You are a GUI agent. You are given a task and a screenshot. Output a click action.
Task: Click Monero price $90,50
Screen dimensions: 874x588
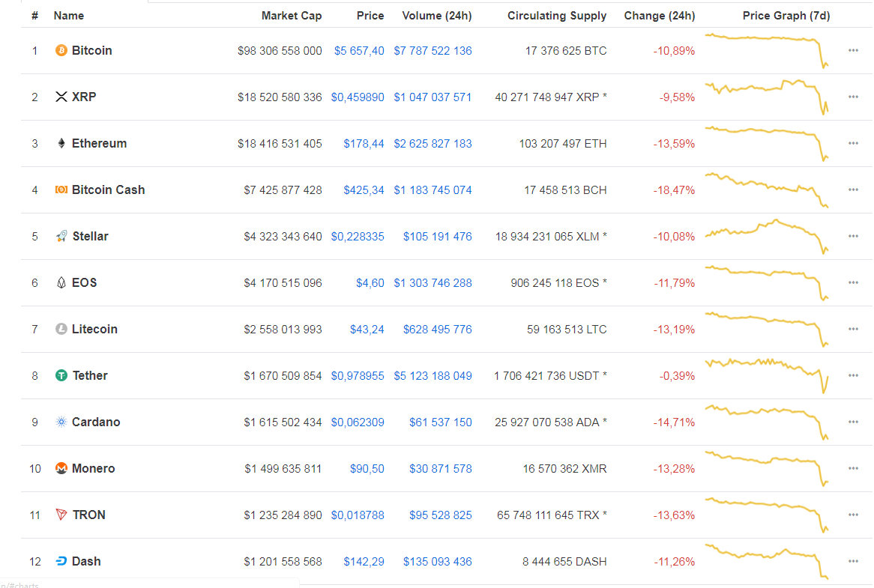tap(367, 469)
